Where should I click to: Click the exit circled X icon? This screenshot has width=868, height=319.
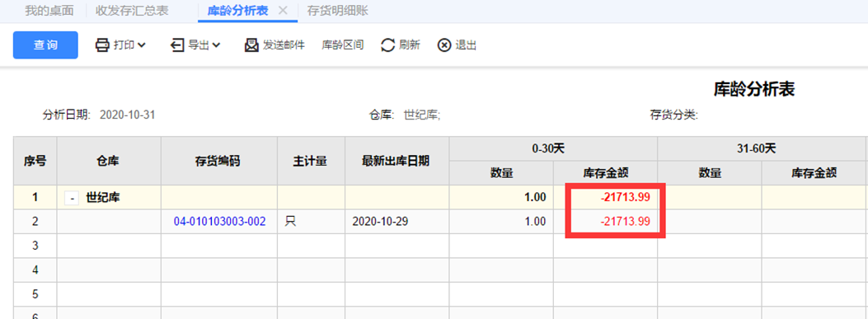(x=444, y=45)
